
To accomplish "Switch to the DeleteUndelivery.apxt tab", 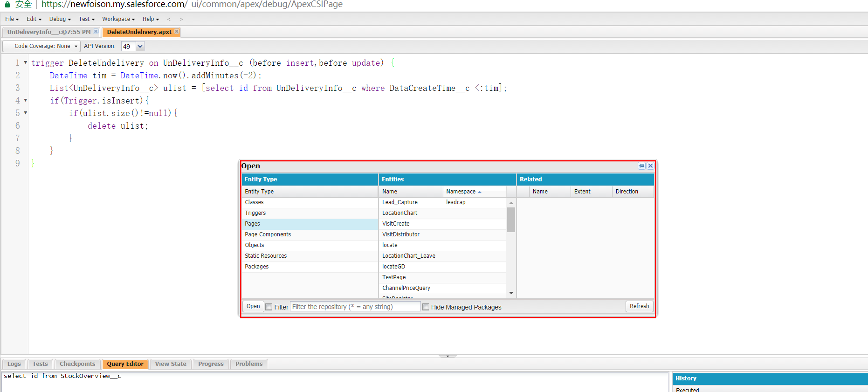I will [x=139, y=32].
